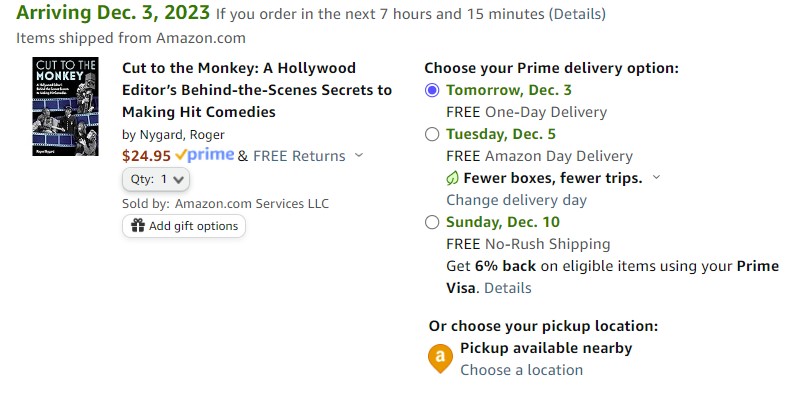Click the Tomorrow, Dec. 3 green label

[509, 90]
